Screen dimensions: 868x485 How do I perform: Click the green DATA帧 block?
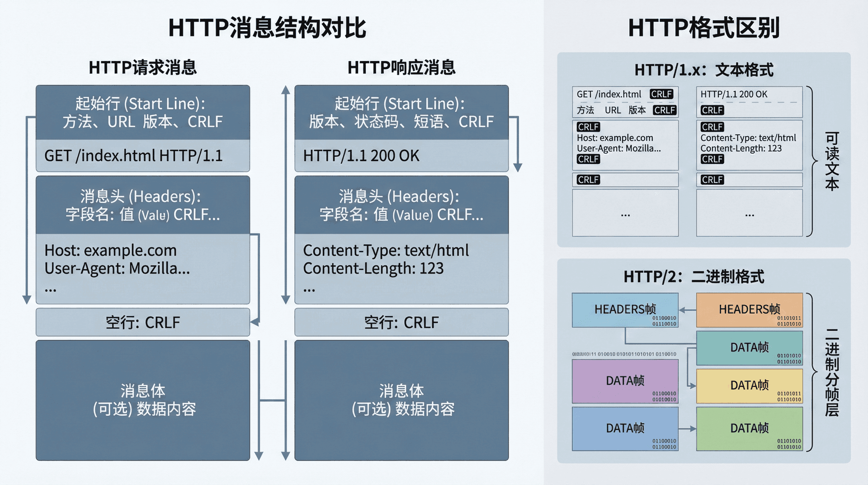pyautogui.click(x=749, y=428)
